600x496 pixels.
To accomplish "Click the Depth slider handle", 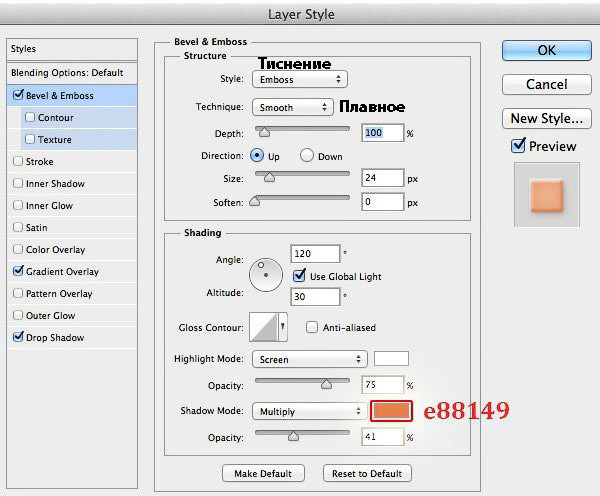I will tap(264, 132).
